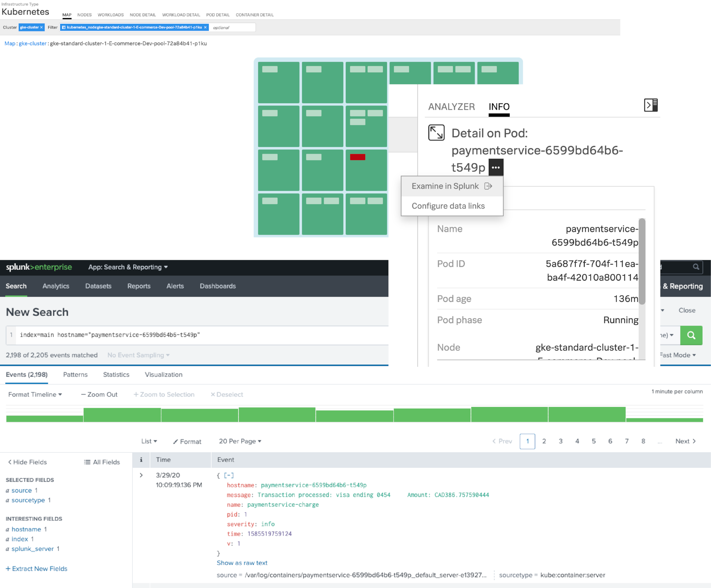Open the POD DETAIL tab
This screenshot has height=588, width=711.
[x=218, y=15]
